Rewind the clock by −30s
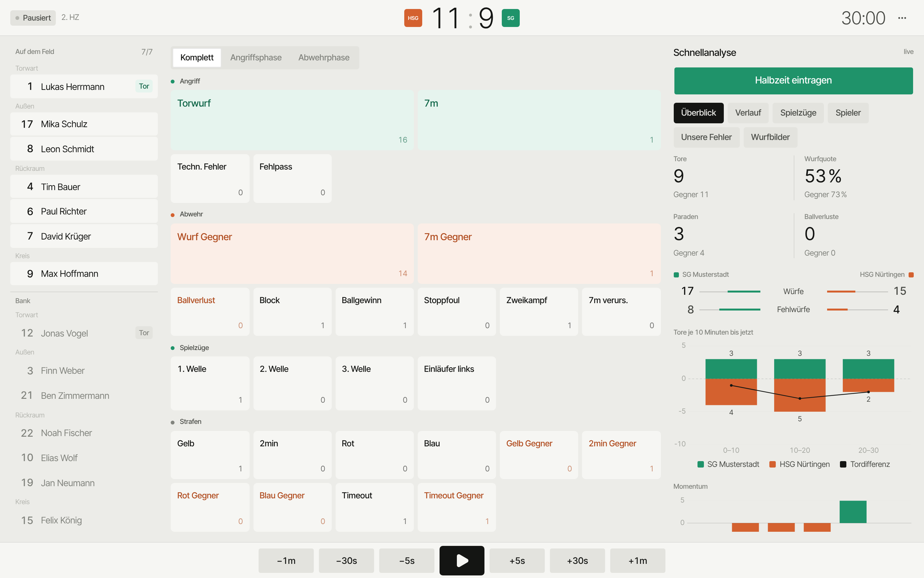Image resolution: width=924 pixels, height=578 pixels. (x=346, y=560)
